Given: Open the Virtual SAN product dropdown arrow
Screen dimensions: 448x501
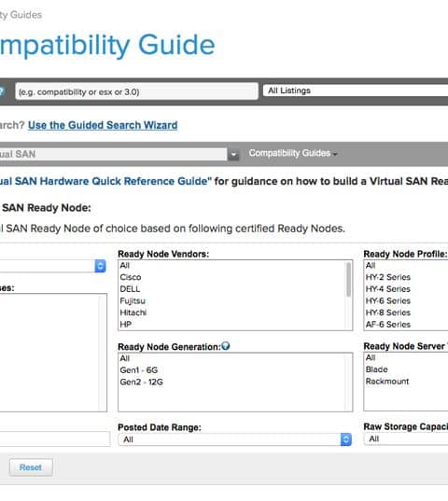Looking at the screenshot, I should click(233, 155).
